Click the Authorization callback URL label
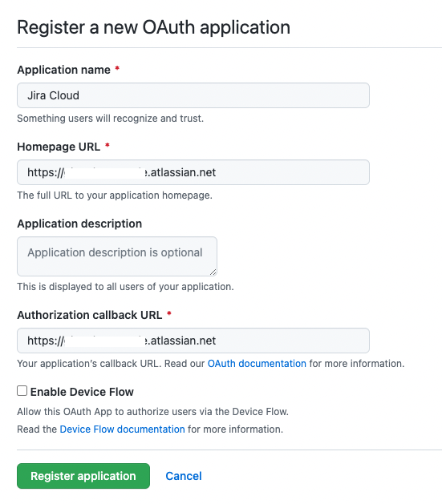442x504 pixels. click(x=90, y=315)
